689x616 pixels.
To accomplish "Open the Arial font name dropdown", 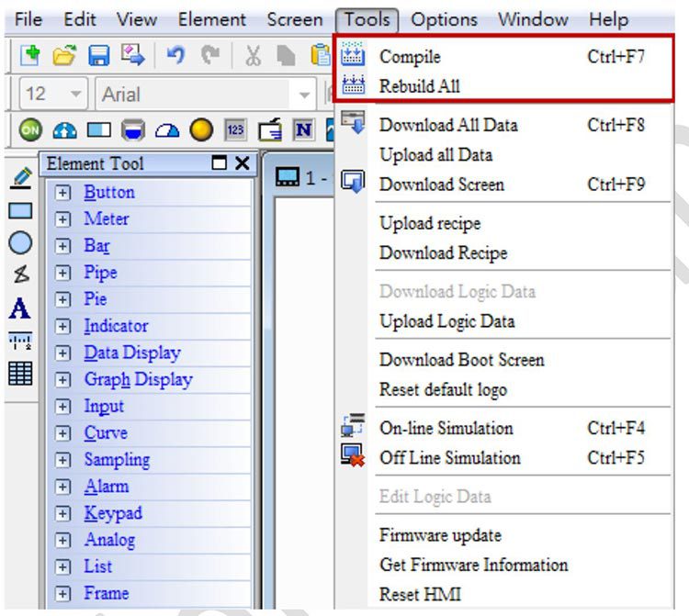I will click(304, 95).
